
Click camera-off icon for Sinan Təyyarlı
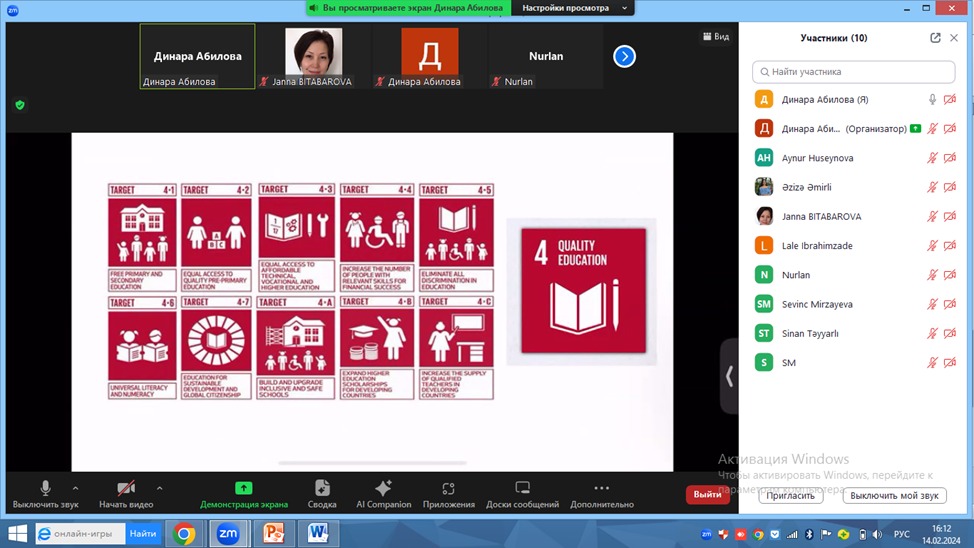950,333
